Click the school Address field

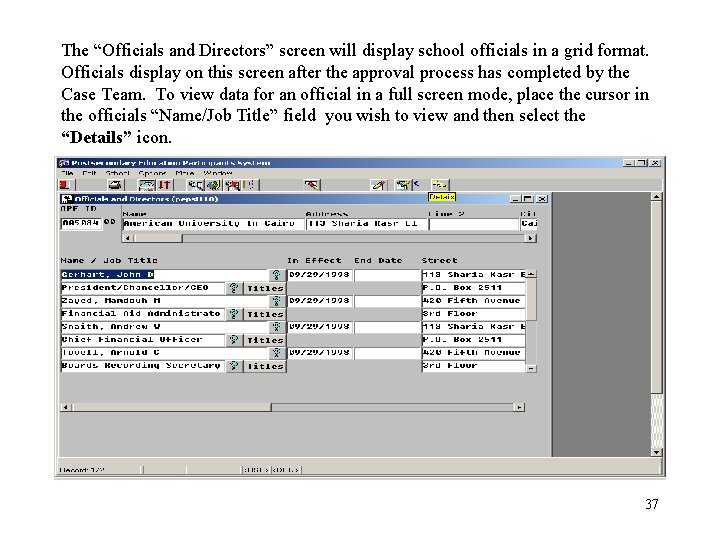[366, 224]
